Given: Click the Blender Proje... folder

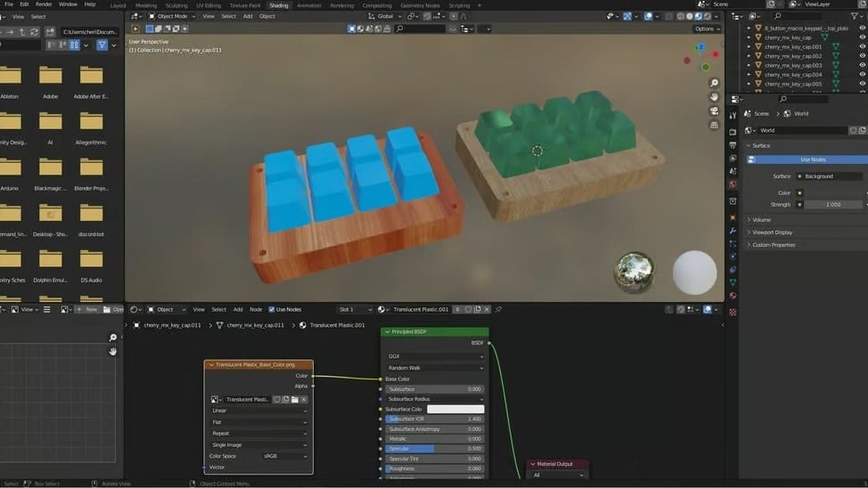Looking at the screenshot, I should tap(91, 175).
